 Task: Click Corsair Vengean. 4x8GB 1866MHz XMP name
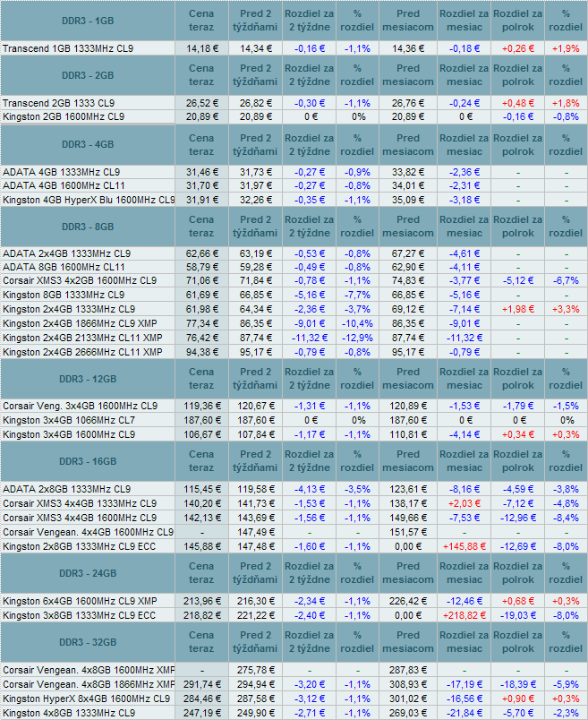pyautogui.click(x=89, y=684)
